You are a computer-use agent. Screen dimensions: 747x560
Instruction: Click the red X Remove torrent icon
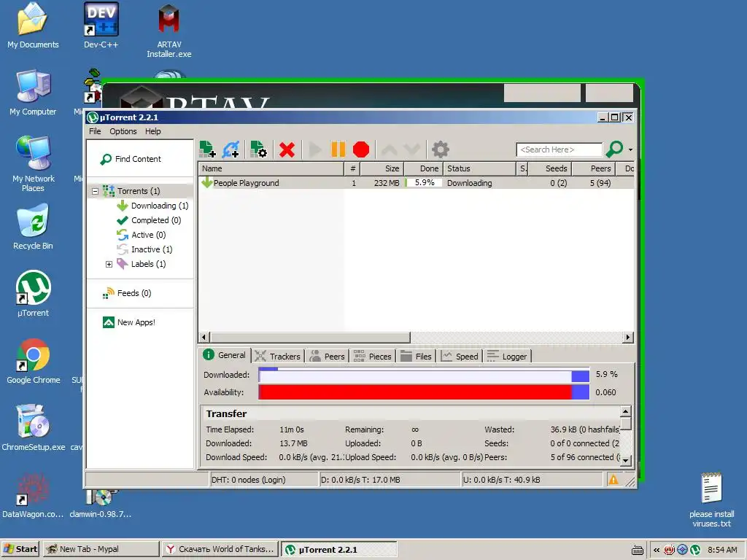click(287, 149)
